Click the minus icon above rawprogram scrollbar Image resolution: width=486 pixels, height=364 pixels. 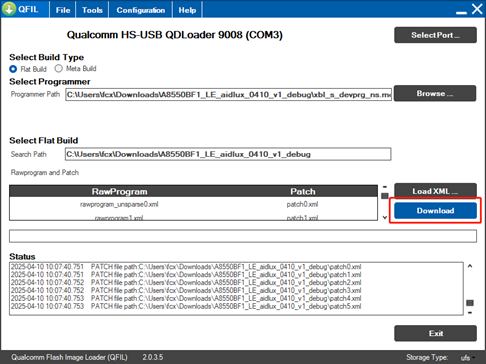click(385, 187)
